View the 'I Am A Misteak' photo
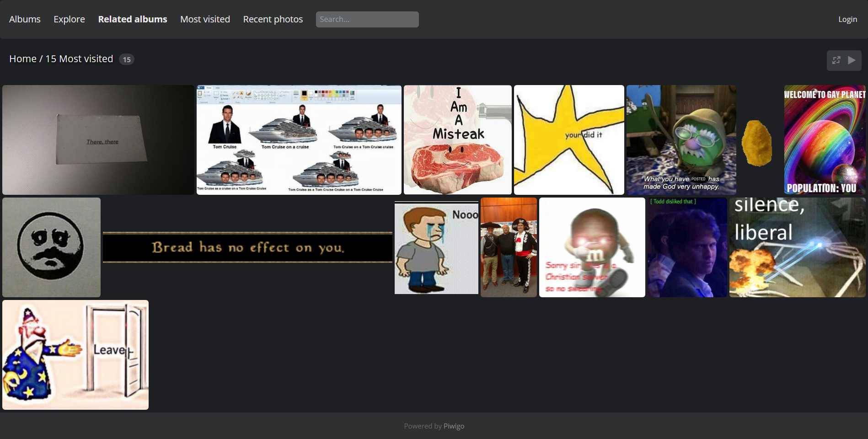The image size is (868, 439). pos(457,140)
